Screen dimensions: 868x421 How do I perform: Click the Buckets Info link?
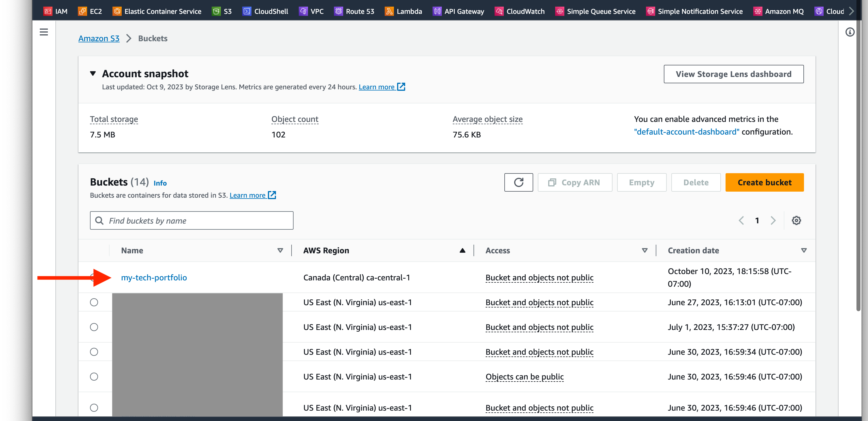(x=160, y=183)
